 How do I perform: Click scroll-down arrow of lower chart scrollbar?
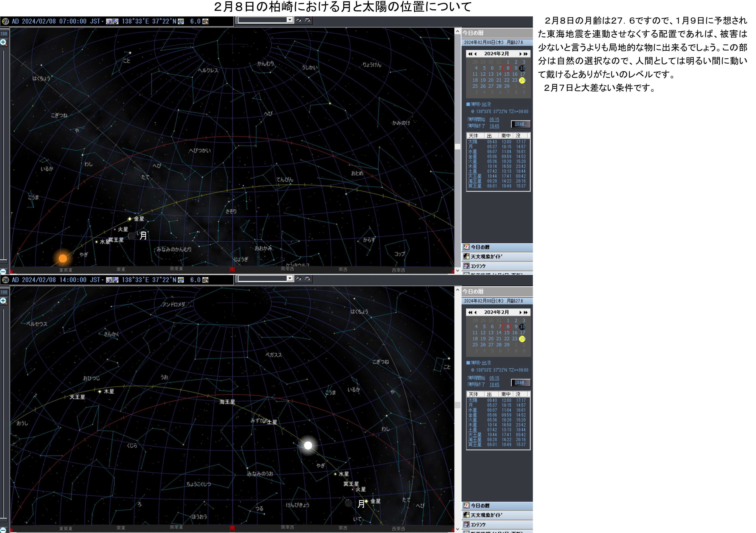[x=458, y=529]
